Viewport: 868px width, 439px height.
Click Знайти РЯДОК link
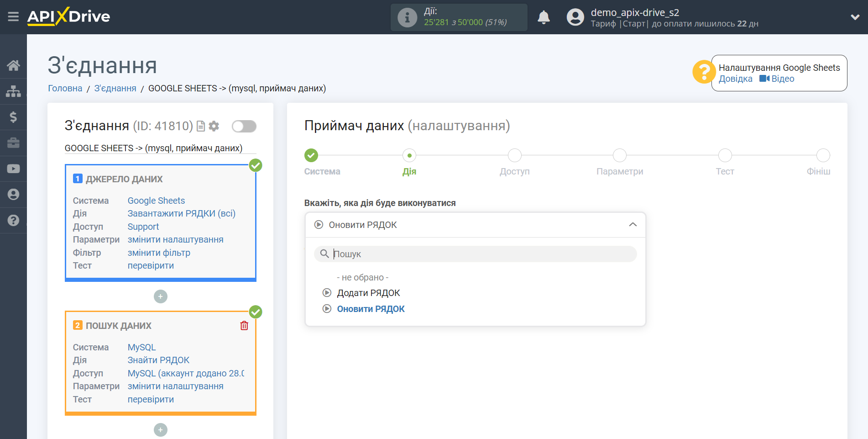[x=158, y=360]
